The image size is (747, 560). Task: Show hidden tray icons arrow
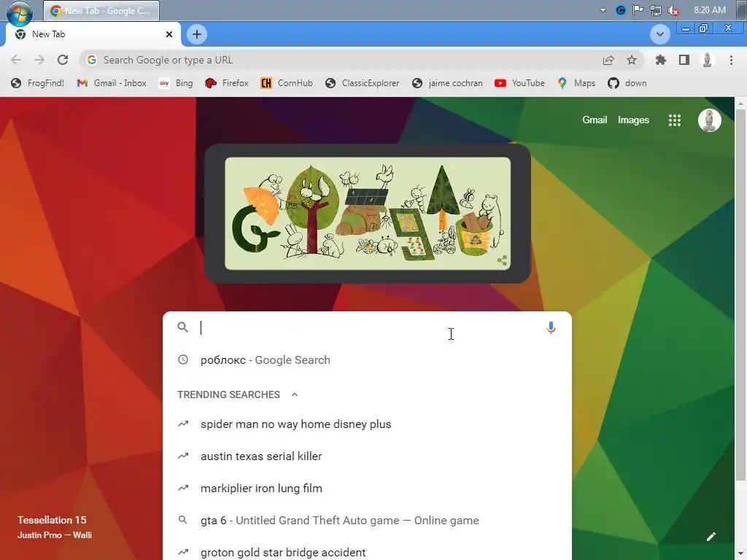(603, 10)
